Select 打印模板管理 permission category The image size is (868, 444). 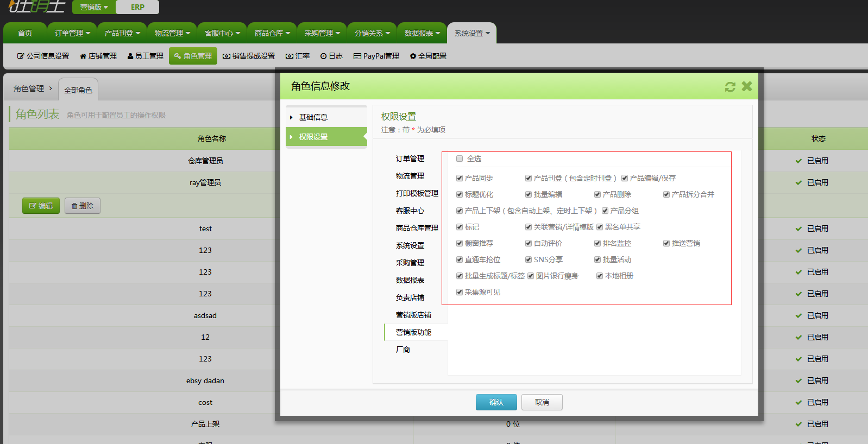tap(416, 193)
